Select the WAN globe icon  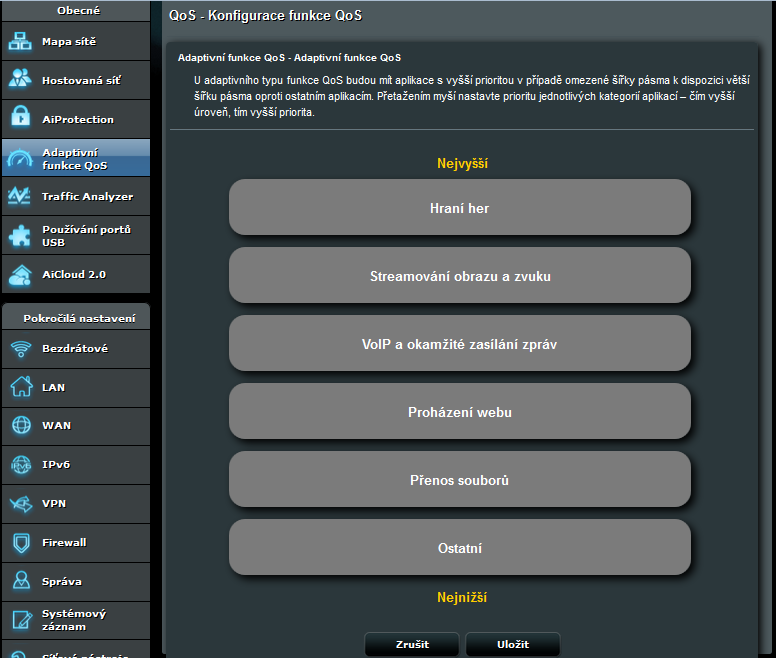point(21,426)
